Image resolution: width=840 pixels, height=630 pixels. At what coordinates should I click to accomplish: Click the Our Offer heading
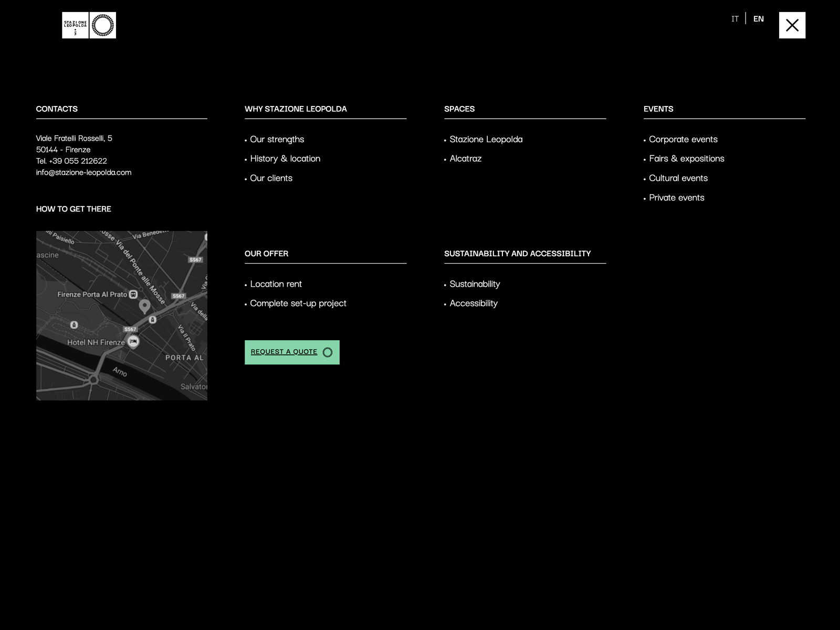click(x=266, y=254)
